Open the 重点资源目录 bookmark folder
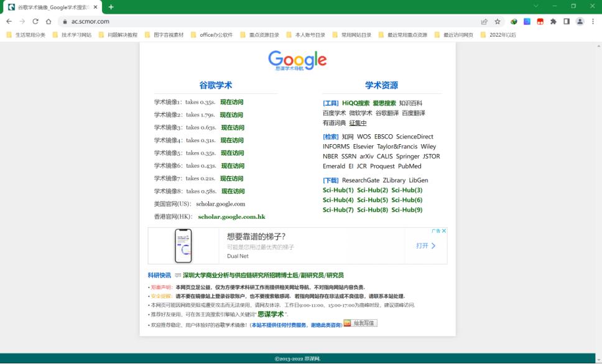The image size is (602, 364). click(260, 35)
